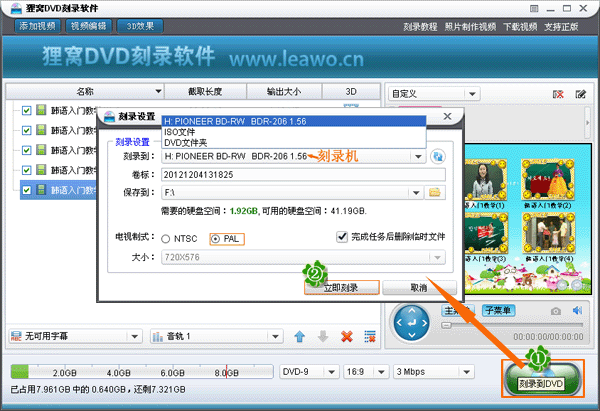Choose DVD文件夹 in the dropdown list

coord(294,143)
